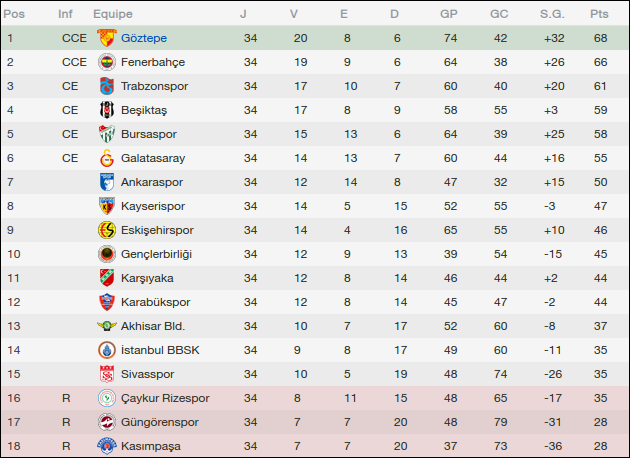Click the Göztepe club crest icon
This screenshot has width=630, height=458.
(106, 38)
